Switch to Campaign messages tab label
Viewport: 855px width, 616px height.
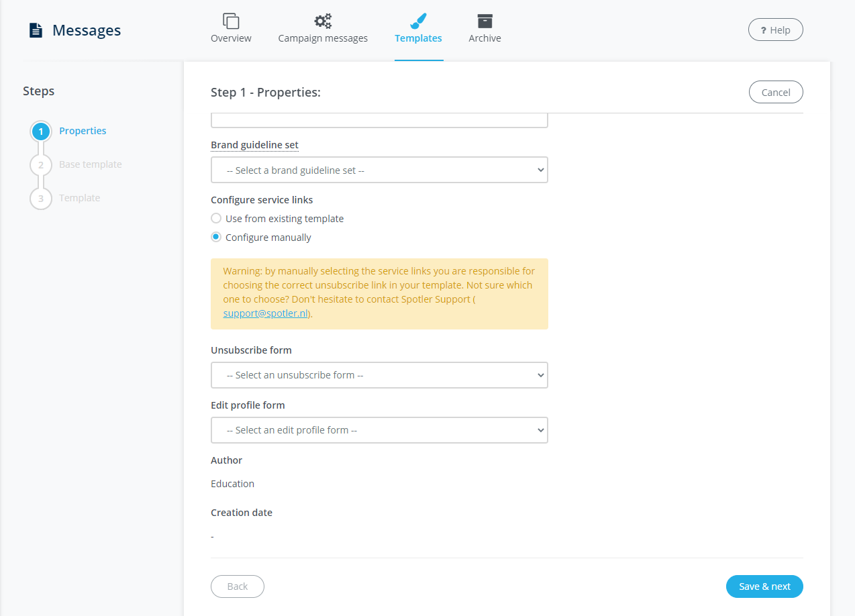tap(323, 38)
